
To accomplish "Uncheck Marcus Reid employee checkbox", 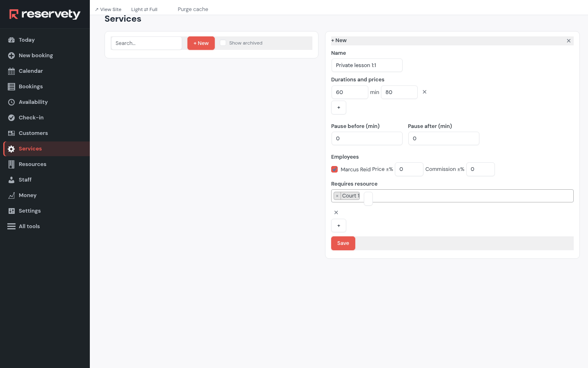I will (334, 169).
